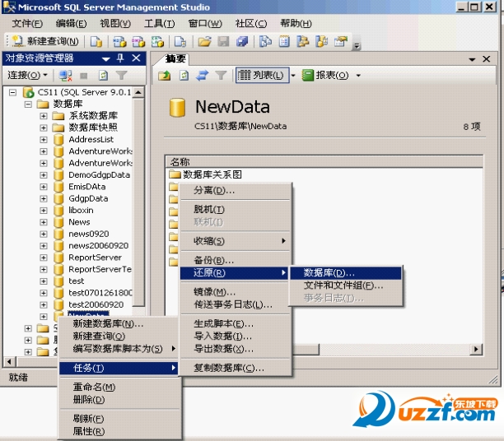504x441 pixels.
Task: Select the GdgpData database
Action: coord(88,198)
